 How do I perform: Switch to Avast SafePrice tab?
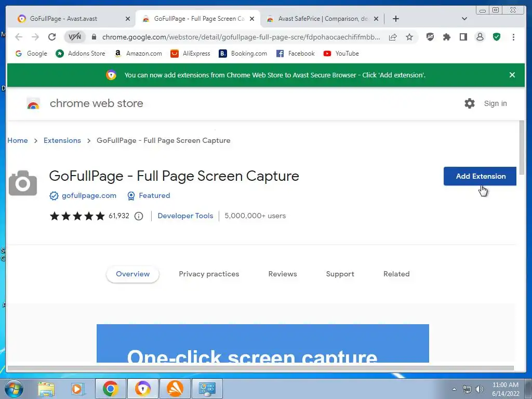point(323,19)
